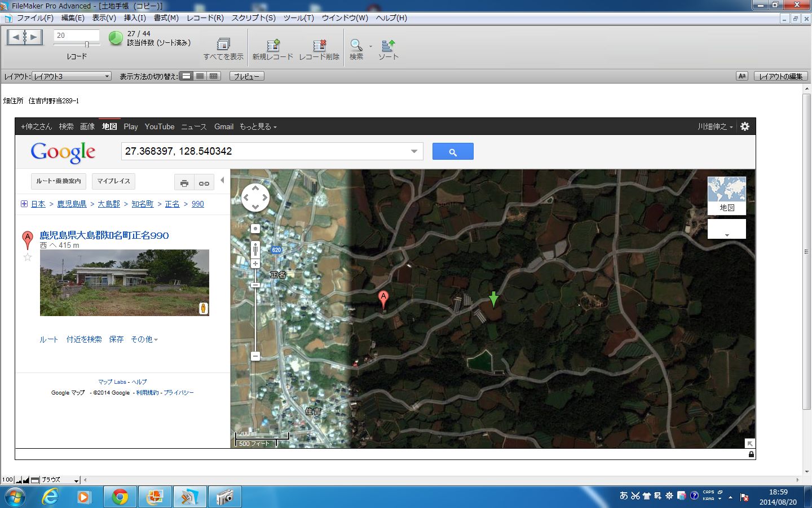Click the Street View pegman on map
The image size is (812, 508).
click(255, 249)
